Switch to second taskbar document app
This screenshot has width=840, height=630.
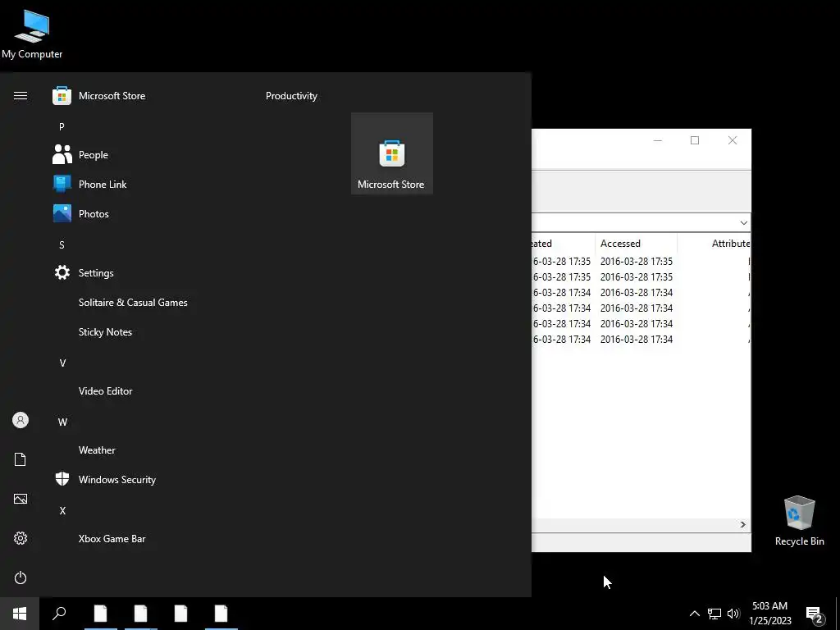coord(141,614)
